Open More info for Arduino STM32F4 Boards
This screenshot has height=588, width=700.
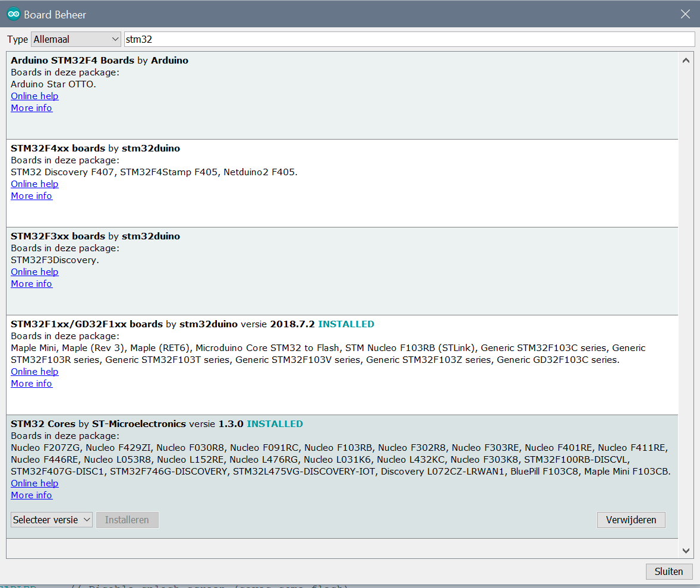[x=31, y=108]
